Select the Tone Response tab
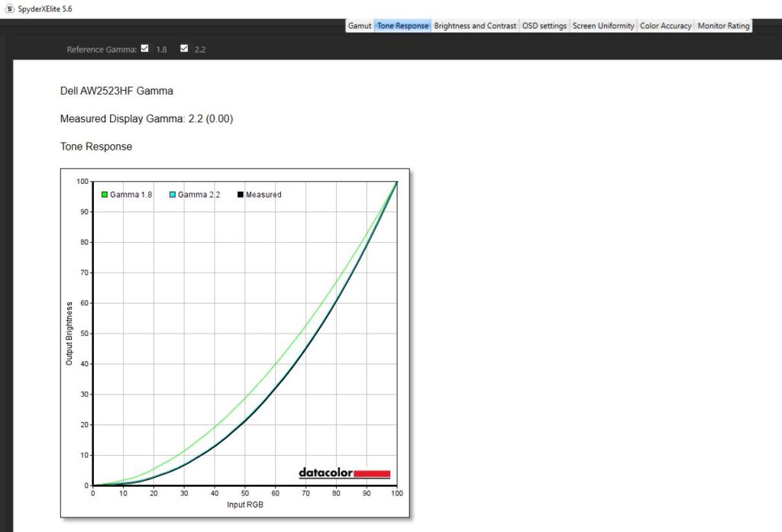Screen dimensions: 782x532 [x=402, y=25]
